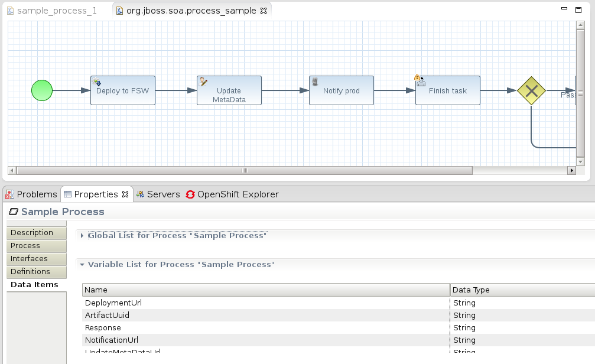Click the Sample Process header icon
The height and width of the screenshot is (364, 595).
click(14, 212)
